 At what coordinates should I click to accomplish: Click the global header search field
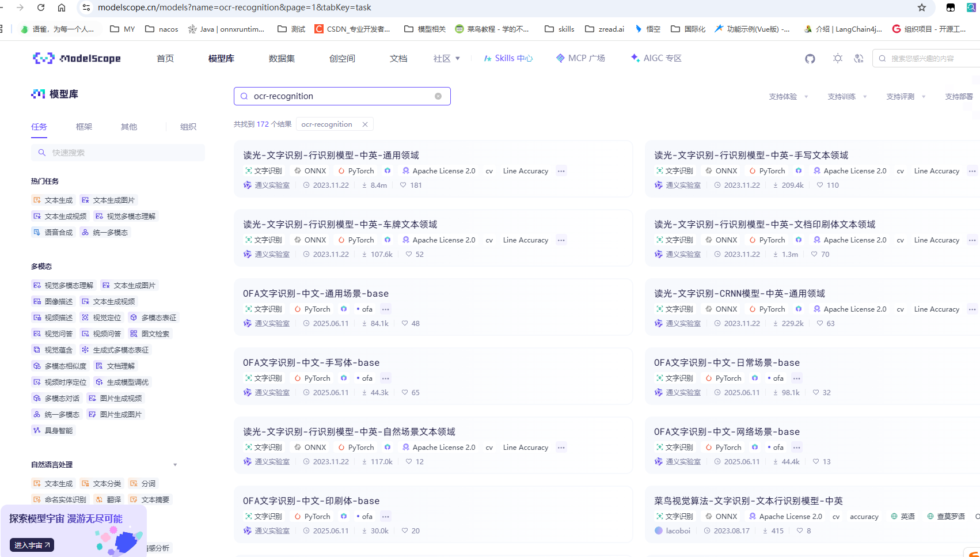[x=927, y=58]
